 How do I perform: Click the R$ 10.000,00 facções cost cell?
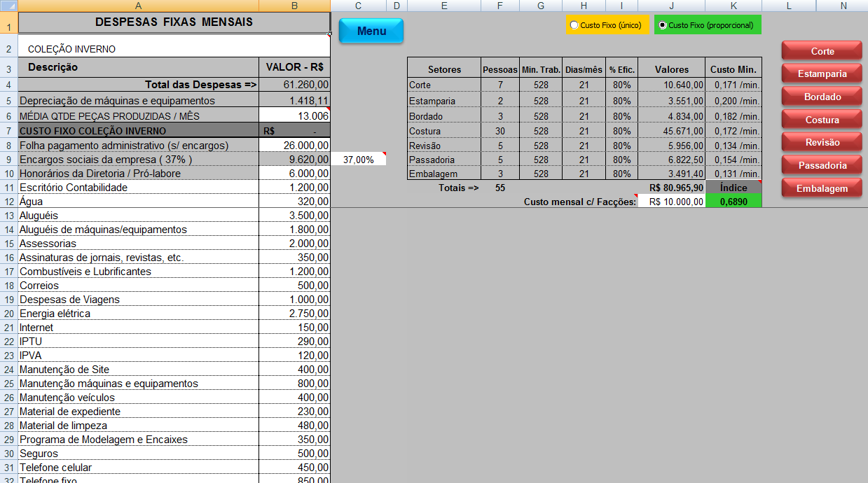(x=671, y=202)
